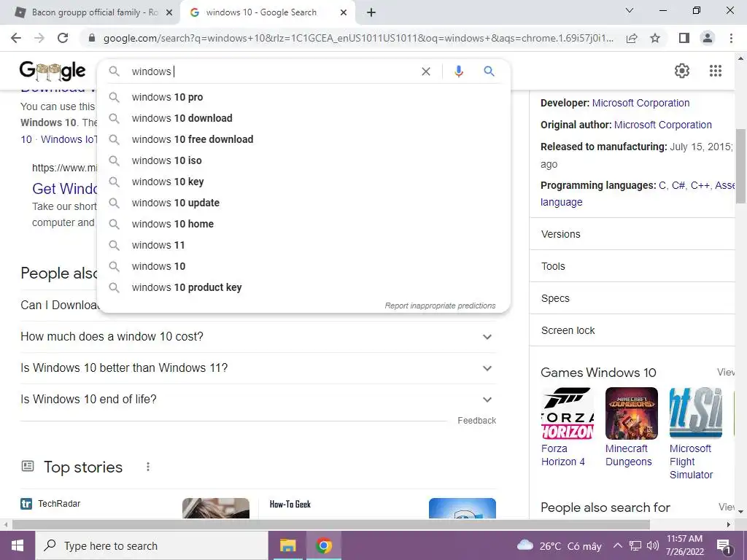Open the taskbar clock 11:57 AM
The height and width of the screenshot is (560, 747).
point(684,545)
